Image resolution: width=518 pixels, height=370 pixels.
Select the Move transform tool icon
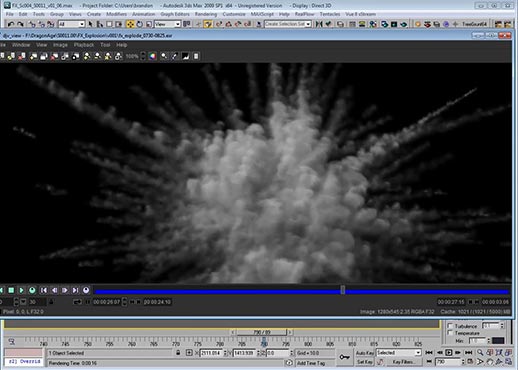tap(130, 24)
